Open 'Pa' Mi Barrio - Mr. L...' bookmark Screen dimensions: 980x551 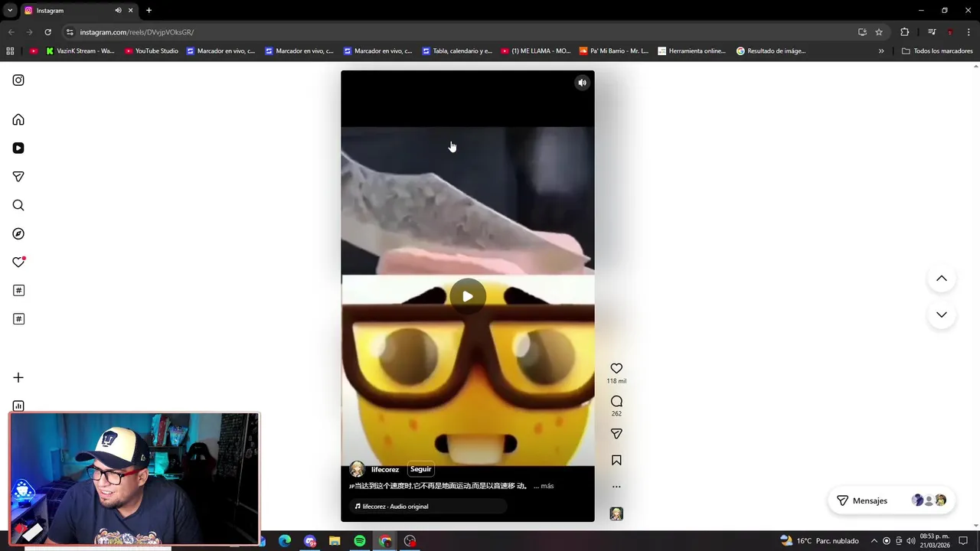point(614,51)
